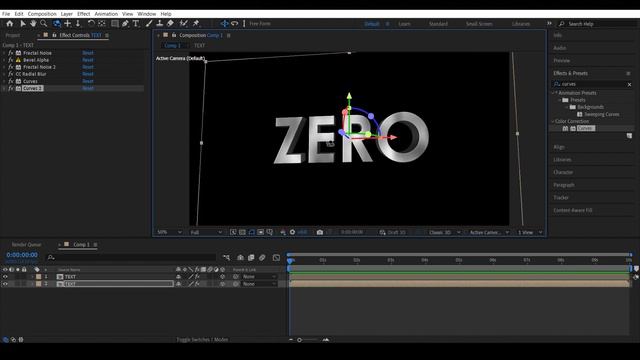Open the File menu
The width and height of the screenshot is (640, 360).
point(6,14)
